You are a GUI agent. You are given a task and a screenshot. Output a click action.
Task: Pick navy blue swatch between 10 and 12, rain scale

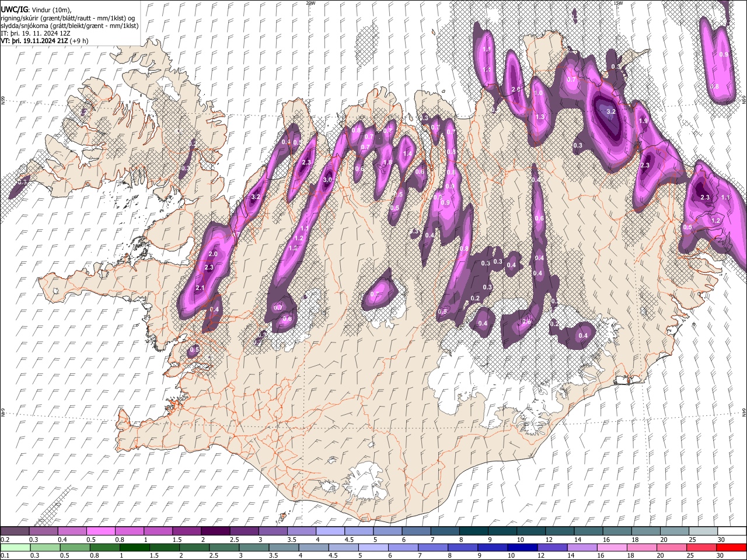pos(522,548)
